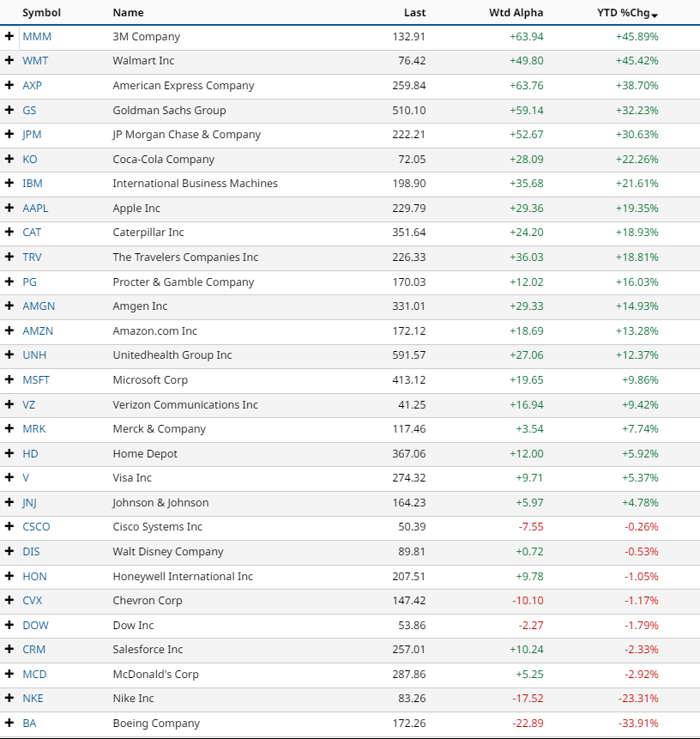This screenshot has width=700, height=739.
Task: Click the plus icon beside AAPL
Action: tap(9, 208)
